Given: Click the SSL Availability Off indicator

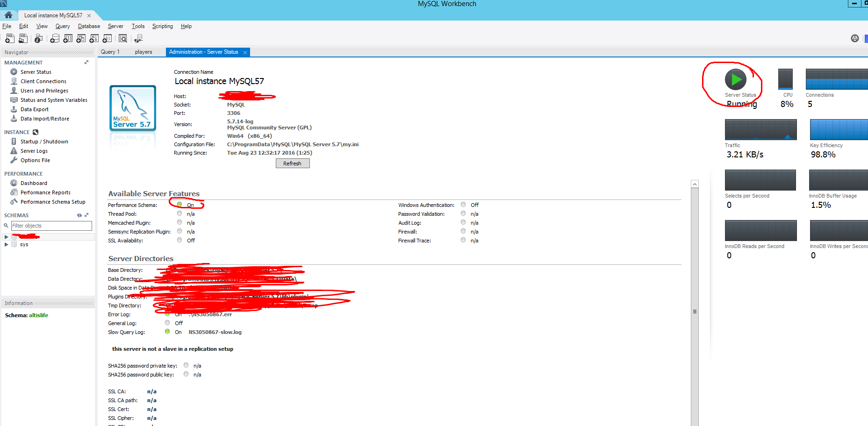Looking at the screenshot, I should pyautogui.click(x=179, y=240).
